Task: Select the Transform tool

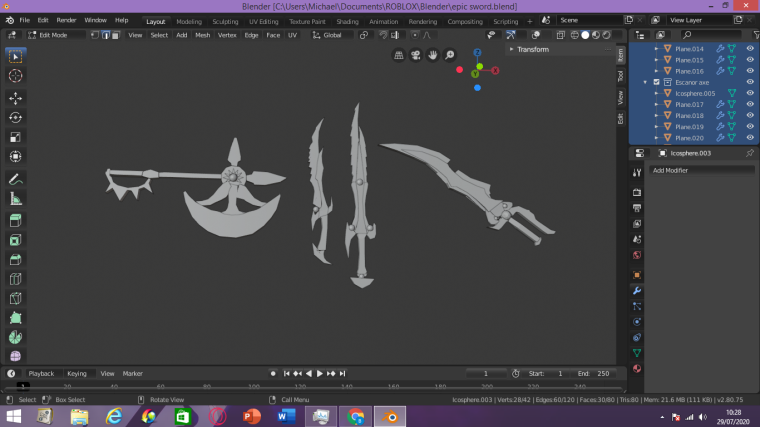Action: [x=15, y=157]
